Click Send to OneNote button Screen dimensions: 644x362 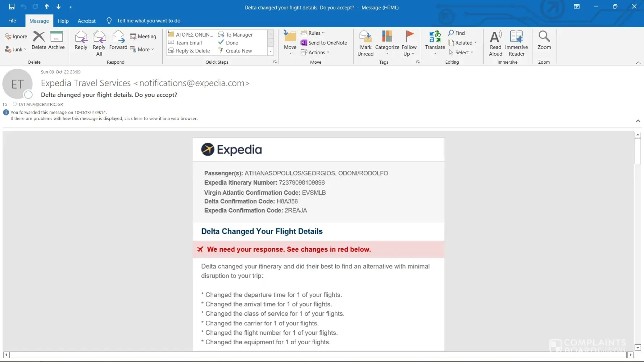click(324, 43)
